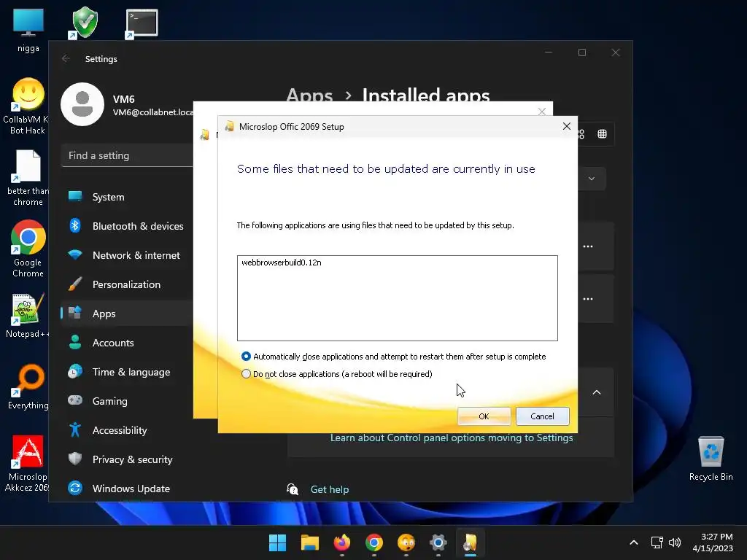
Task: Click the Personalization paintbrush icon
Action: click(x=75, y=284)
